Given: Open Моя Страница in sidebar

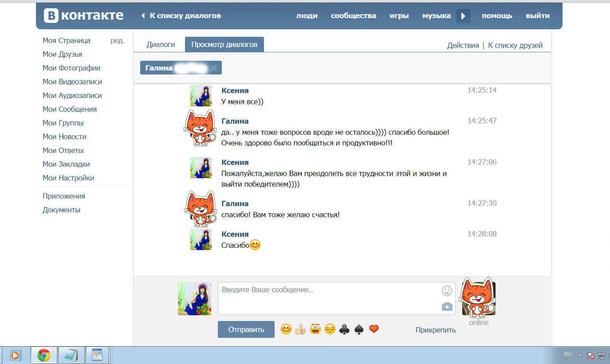Looking at the screenshot, I should click(x=67, y=40).
